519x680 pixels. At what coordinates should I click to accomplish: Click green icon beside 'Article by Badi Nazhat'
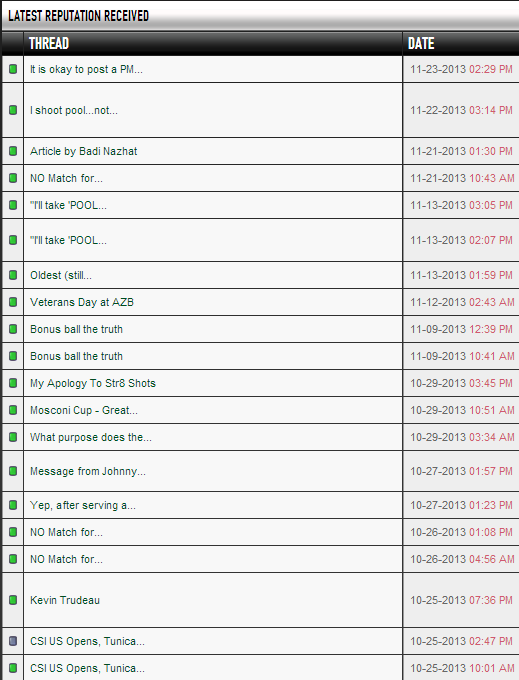click(13, 151)
